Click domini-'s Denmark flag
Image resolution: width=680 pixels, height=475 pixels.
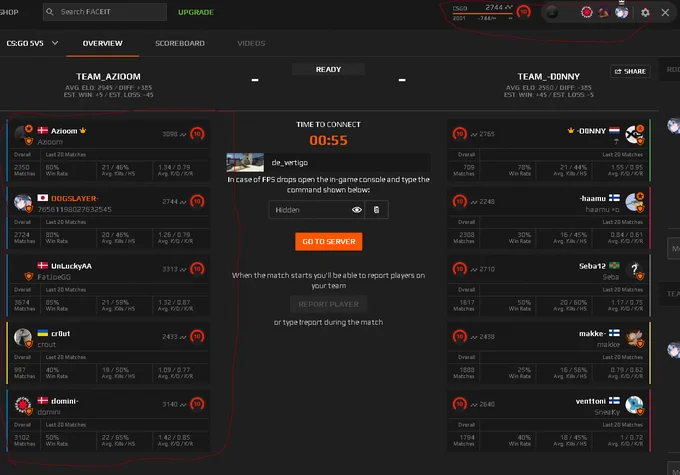(42, 401)
